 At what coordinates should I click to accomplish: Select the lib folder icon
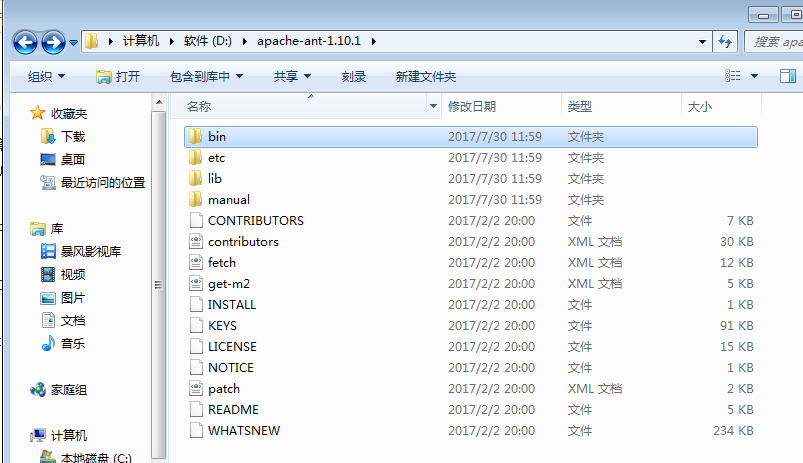pos(196,178)
